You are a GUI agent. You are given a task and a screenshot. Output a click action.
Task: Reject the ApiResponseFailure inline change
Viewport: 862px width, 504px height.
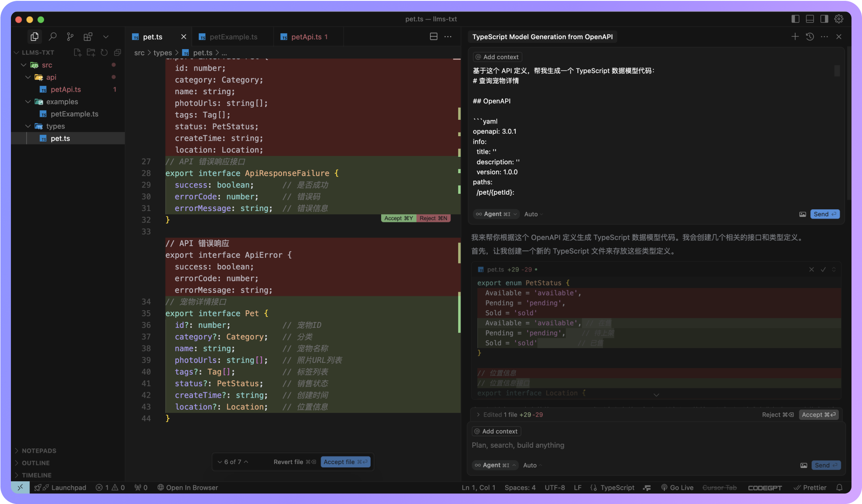[x=433, y=218]
